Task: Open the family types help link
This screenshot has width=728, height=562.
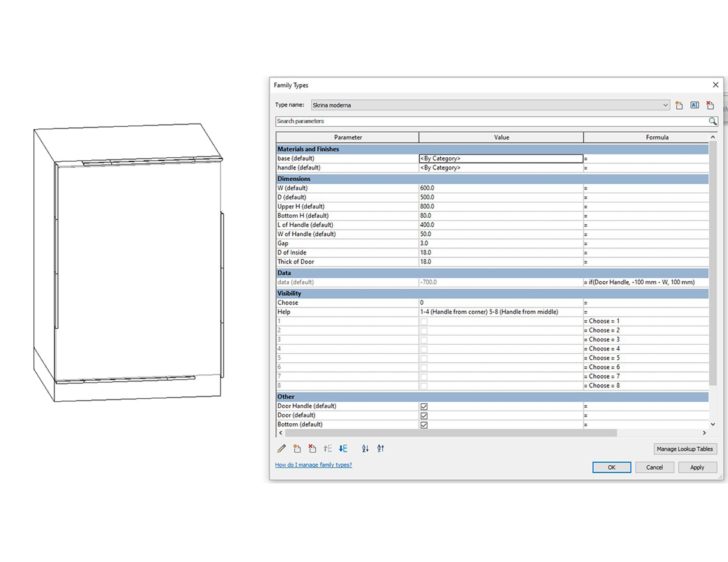Action: (x=313, y=465)
